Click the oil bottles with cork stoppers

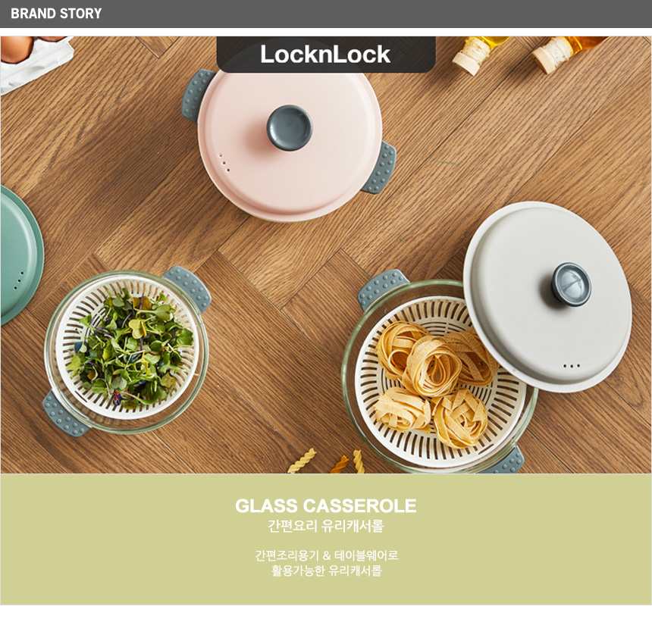[528, 54]
